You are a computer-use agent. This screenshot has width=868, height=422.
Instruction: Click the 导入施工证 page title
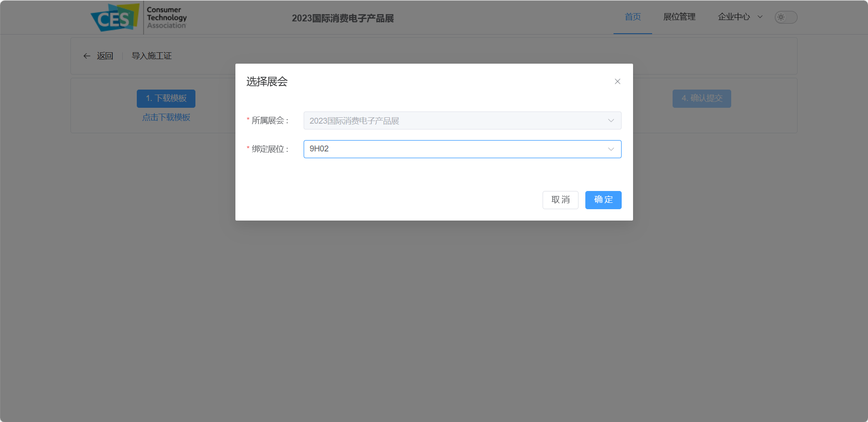point(151,56)
